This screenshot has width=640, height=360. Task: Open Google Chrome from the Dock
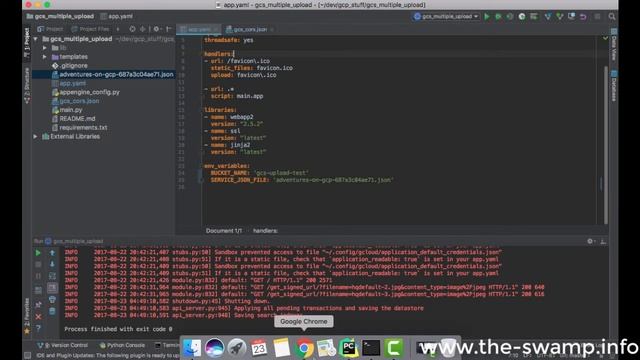(x=304, y=348)
